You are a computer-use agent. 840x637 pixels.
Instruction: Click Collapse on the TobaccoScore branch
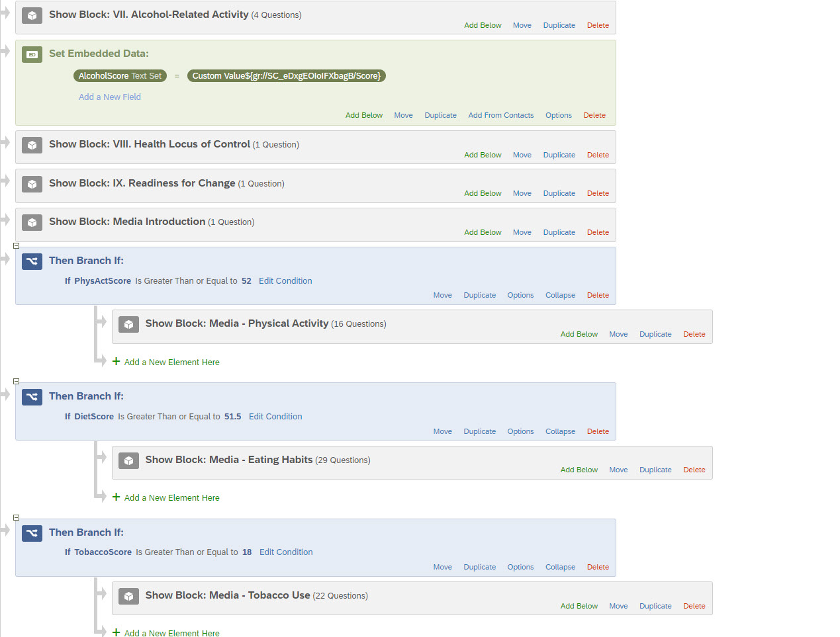point(560,568)
